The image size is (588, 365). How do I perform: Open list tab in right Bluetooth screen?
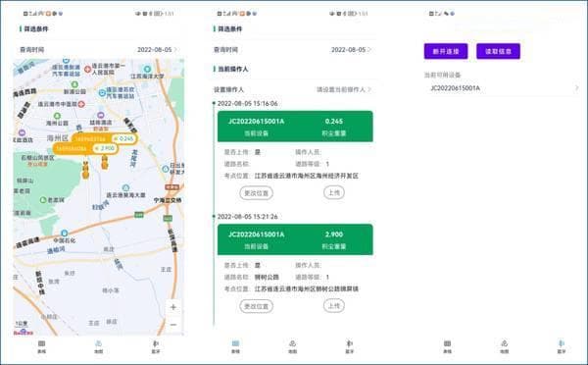(448, 347)
